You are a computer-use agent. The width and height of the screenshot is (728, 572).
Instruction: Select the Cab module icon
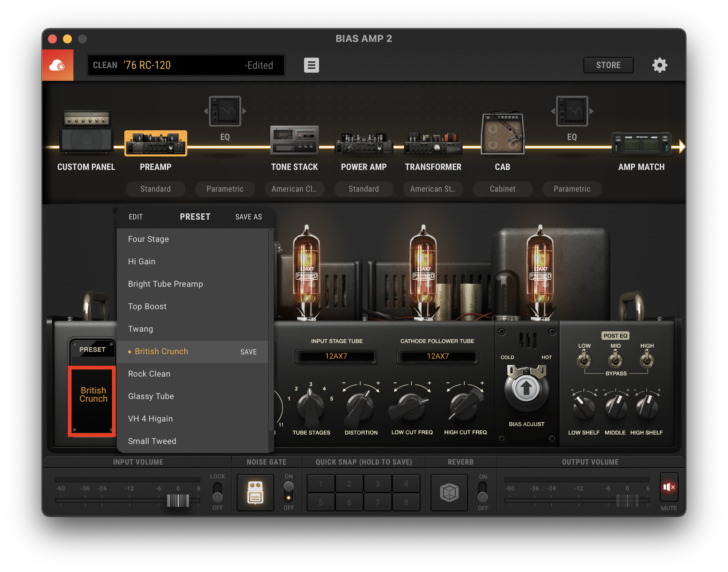502,133
